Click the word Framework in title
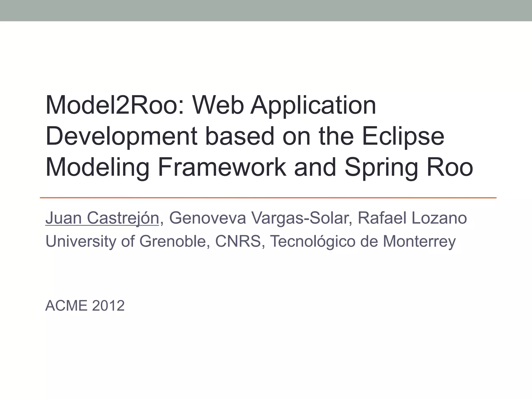Screen dimensions: 532x399 click(222, 167)
